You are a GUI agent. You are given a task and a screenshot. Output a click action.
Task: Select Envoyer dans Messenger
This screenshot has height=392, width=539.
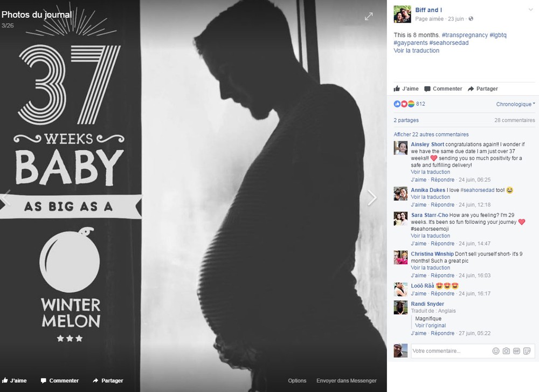pos(346,380)
